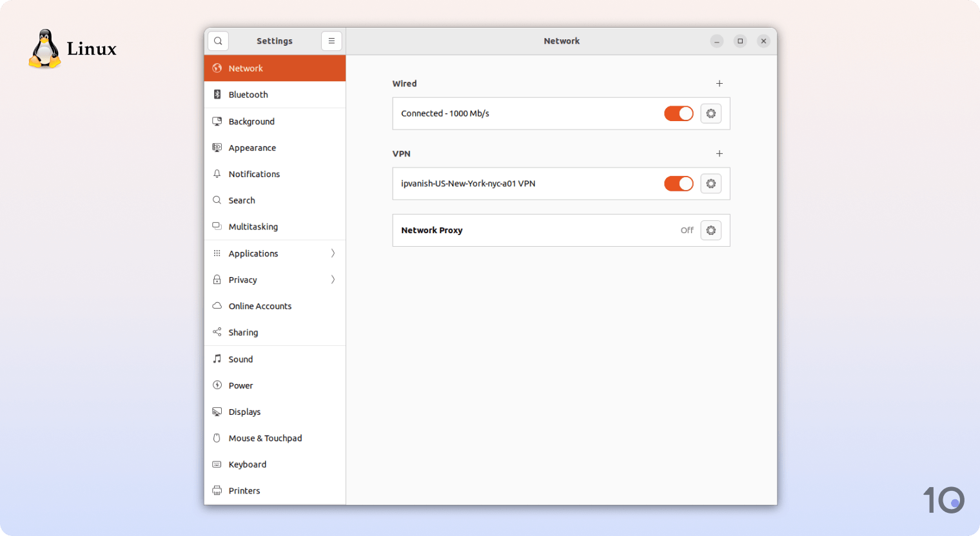Toggle the wired connection switch off
980x536 pixels.
pyautogui.click(x=679, y=113)
